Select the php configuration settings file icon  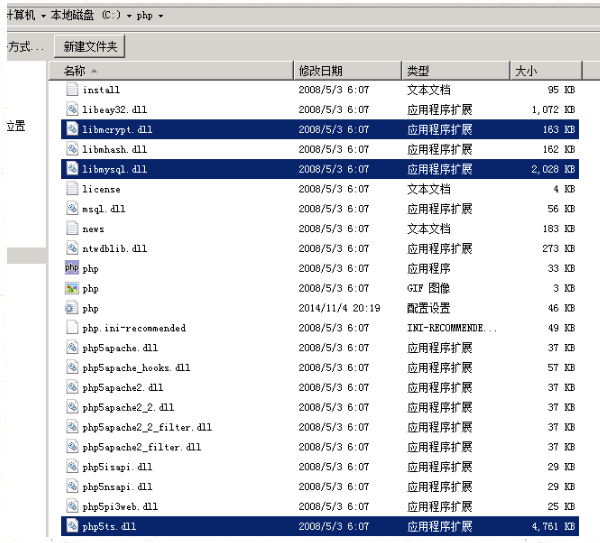71,308
